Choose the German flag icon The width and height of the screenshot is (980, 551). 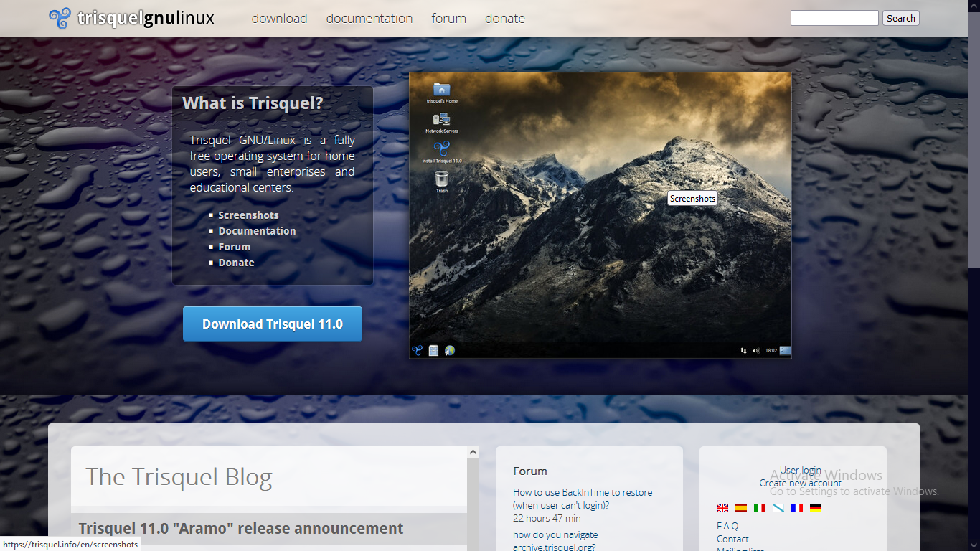click(816, 508)
